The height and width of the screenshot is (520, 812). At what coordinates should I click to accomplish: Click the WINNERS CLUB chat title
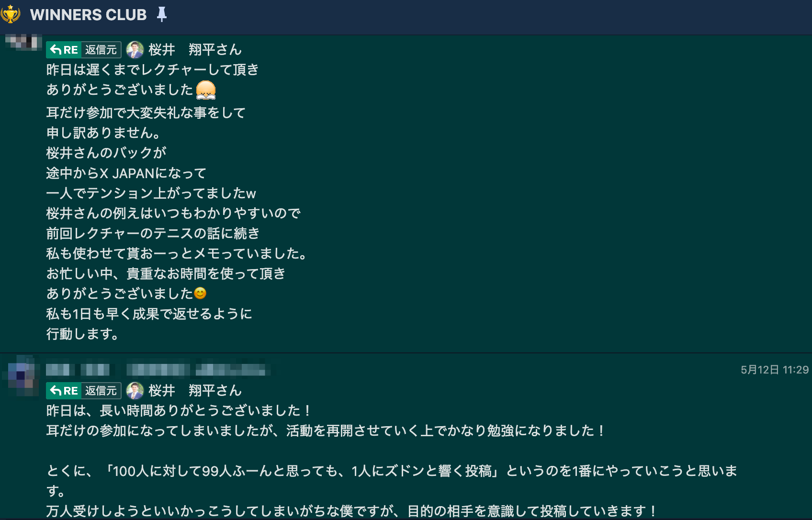coord(88,15)
